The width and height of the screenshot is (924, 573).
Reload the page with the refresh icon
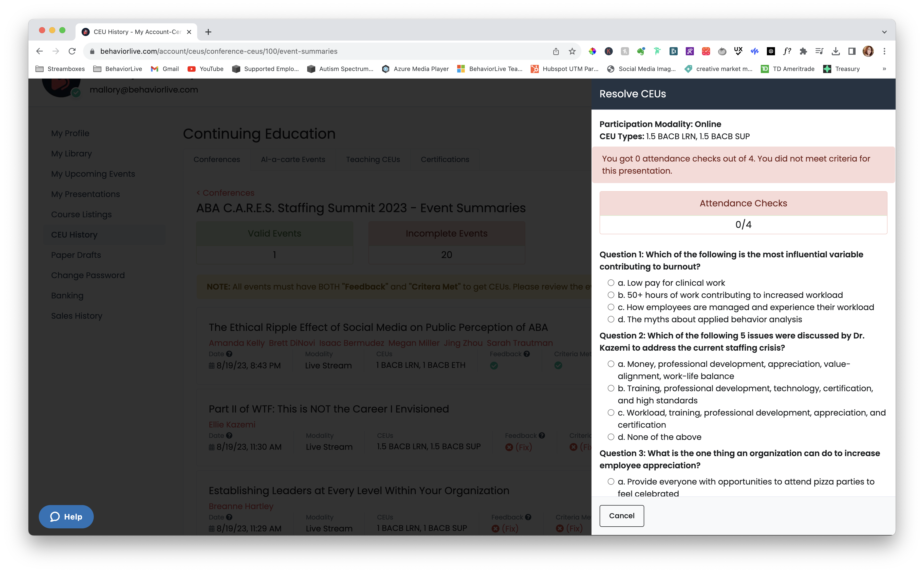click(72, 51)
